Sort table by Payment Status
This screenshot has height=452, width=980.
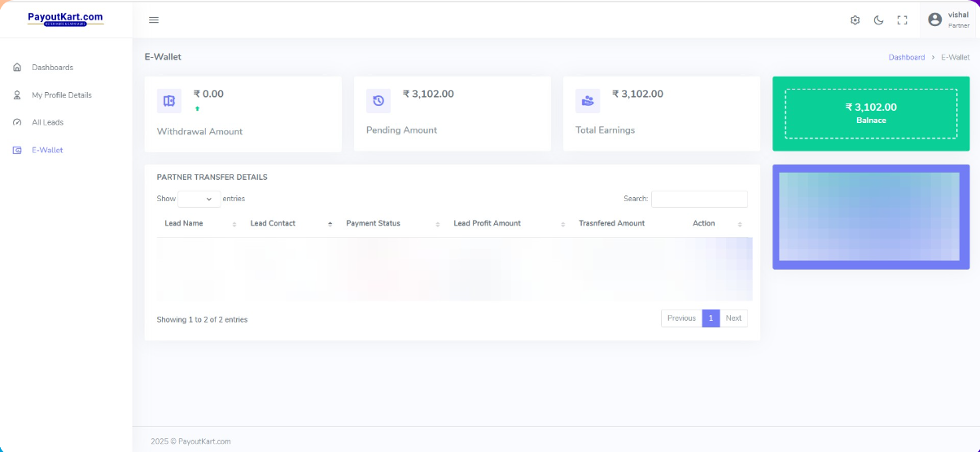[373, 223]
